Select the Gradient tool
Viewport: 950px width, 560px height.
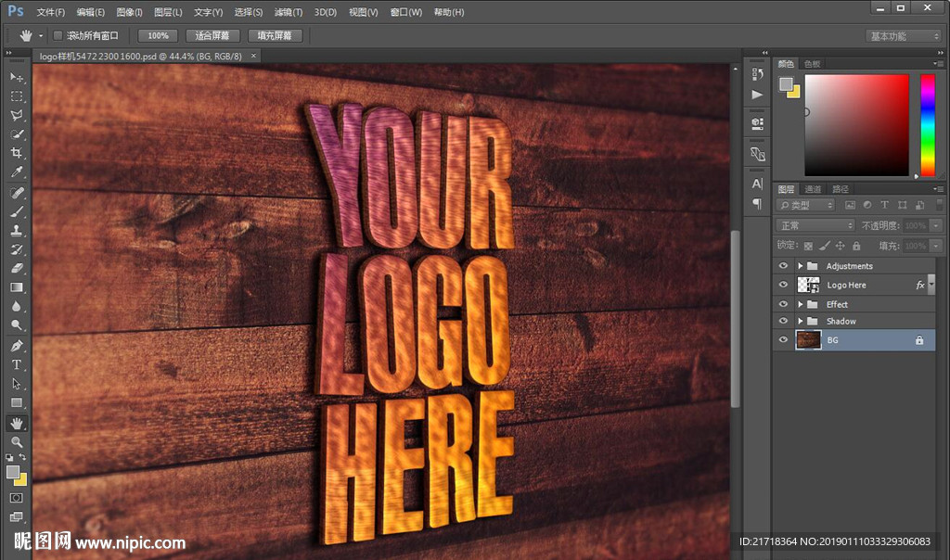(x=17, y=287)
